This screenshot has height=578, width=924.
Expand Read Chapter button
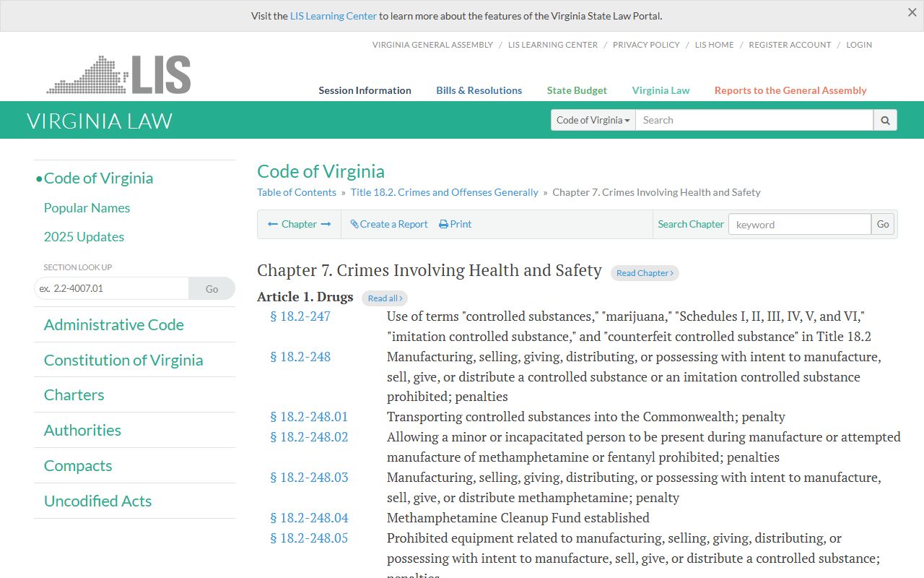tap(645, 273)
